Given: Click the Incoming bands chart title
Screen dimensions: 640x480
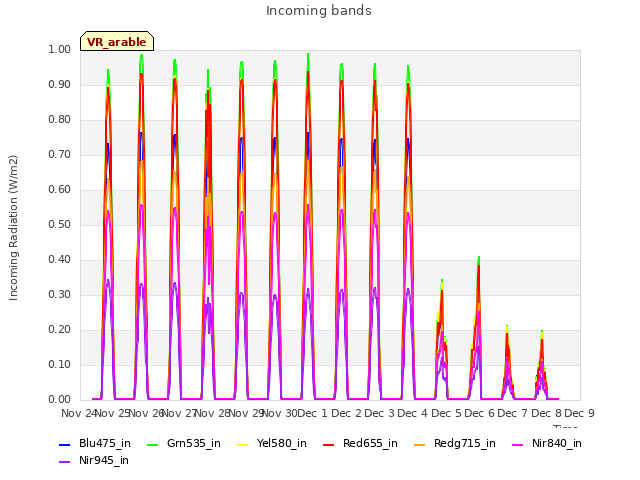Looking at the screenshot, I should coord(319,11).
